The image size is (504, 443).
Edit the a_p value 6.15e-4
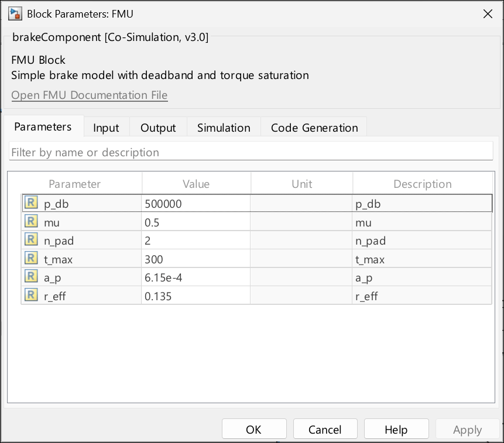click(x=196, y=277)
